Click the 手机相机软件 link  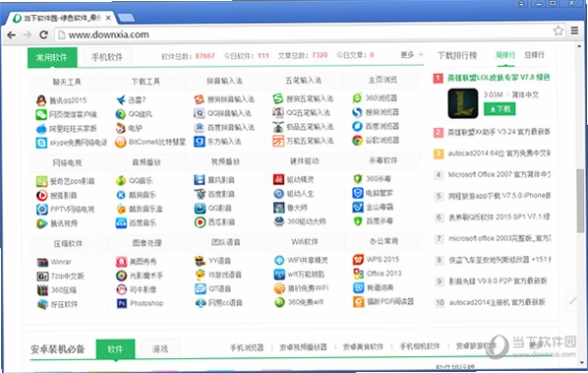coord(420,346)
